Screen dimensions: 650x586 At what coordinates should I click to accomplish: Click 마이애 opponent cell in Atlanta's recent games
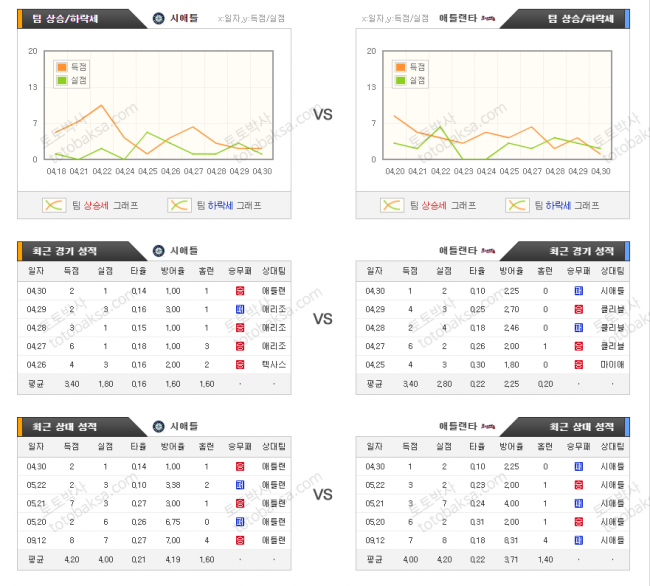click(612, 364)
